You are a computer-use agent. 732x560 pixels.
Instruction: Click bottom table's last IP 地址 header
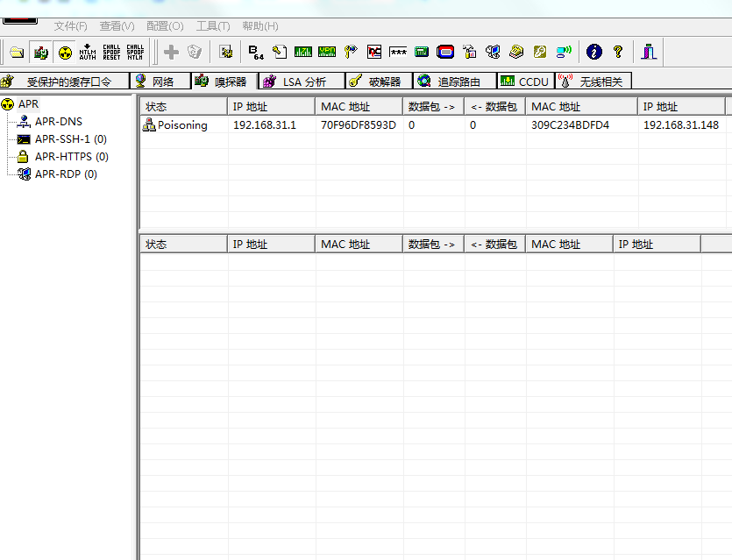[x=657, y=244]
